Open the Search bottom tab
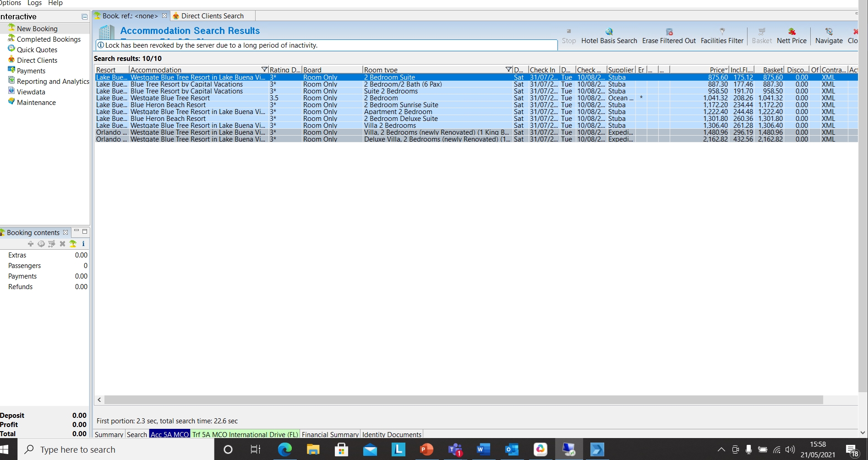868x460 pixels. click(137, 434)
